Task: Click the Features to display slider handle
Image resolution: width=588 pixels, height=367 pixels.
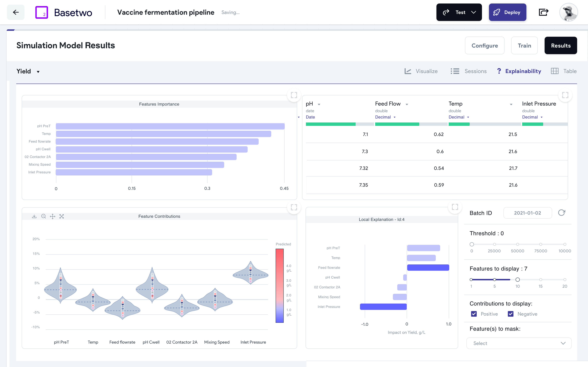Action: [x=518, y=280]
